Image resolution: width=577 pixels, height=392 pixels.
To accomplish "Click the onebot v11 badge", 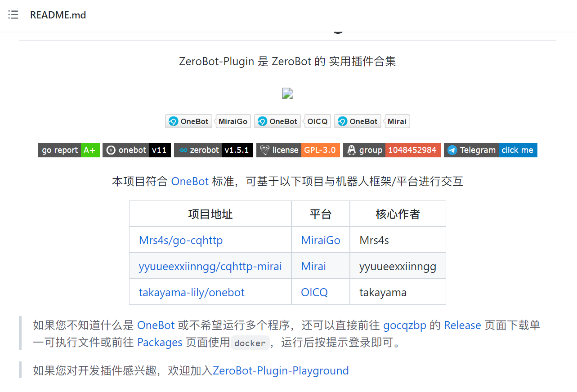I will coord(137,150).
